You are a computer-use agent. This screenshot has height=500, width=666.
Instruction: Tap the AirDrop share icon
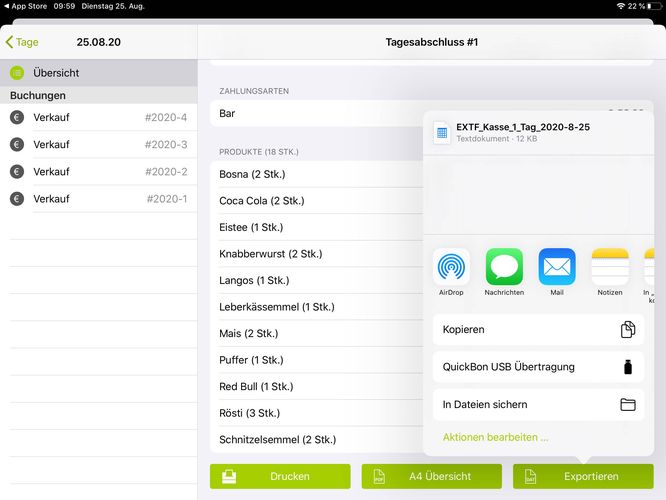point(451,267)
